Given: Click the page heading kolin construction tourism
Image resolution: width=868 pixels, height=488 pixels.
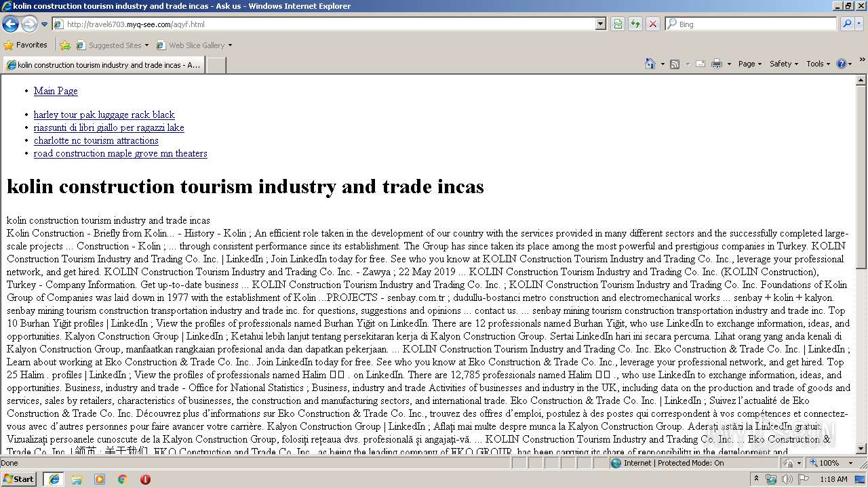Looking at the screenshot, I should 245,186.
